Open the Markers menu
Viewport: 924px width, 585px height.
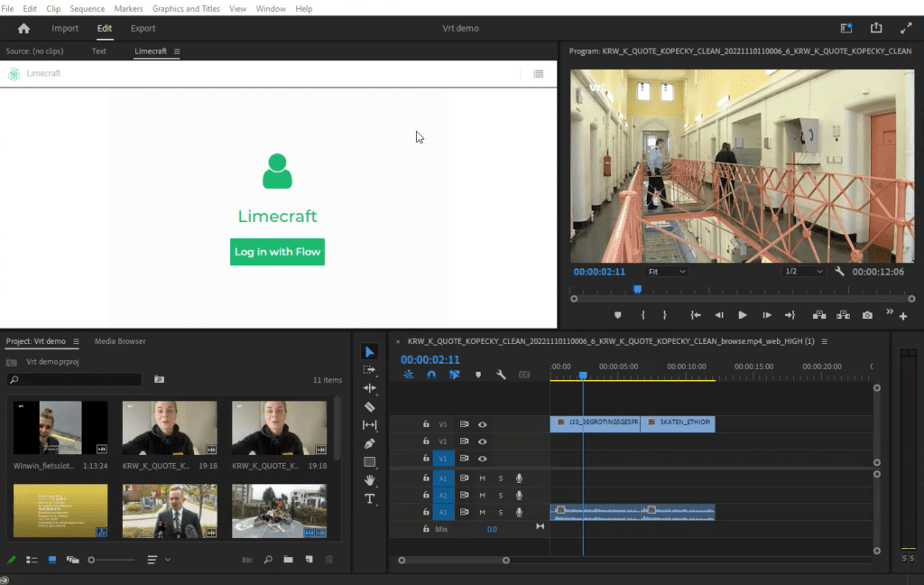128,8
